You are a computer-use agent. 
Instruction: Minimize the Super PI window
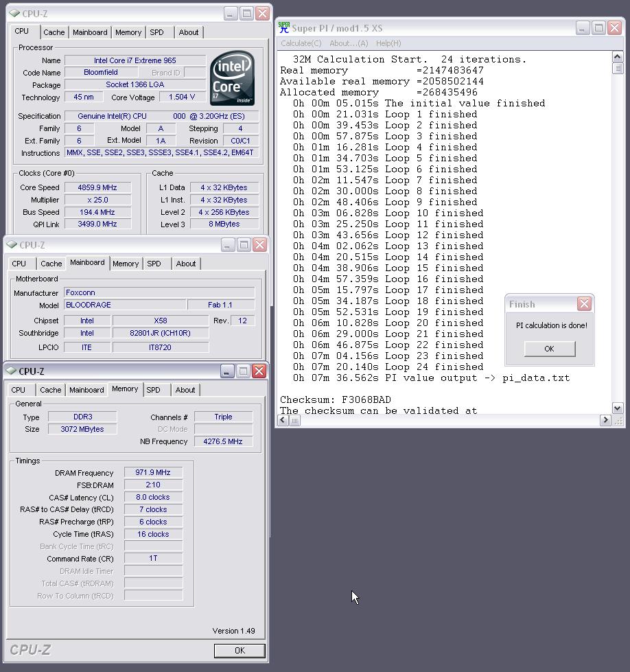[x=582, y=28]
